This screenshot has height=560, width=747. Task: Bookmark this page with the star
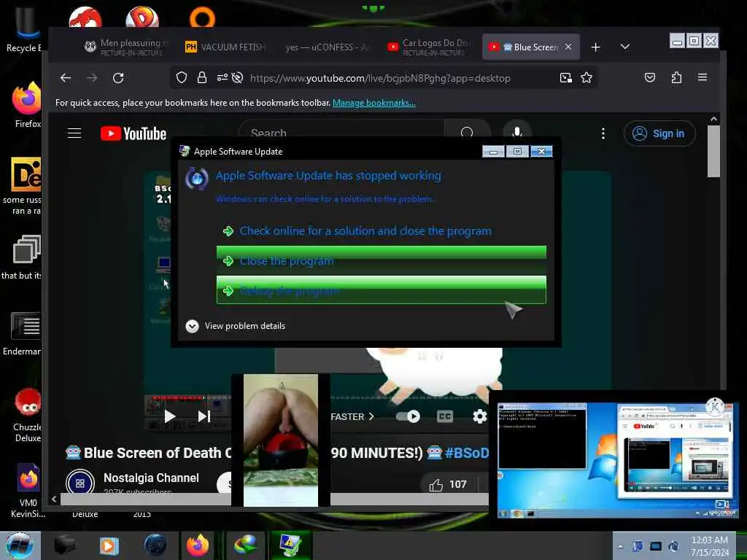(x=587, y=77)
